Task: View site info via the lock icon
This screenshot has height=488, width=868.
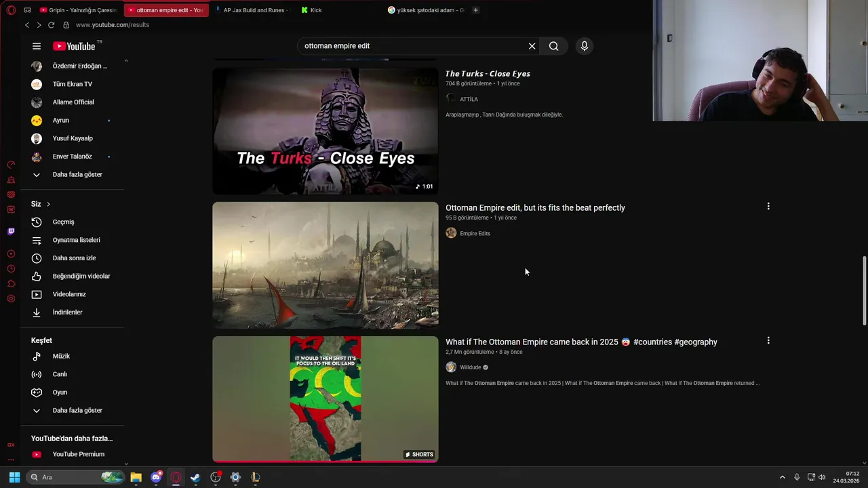Action: (66, 25)
